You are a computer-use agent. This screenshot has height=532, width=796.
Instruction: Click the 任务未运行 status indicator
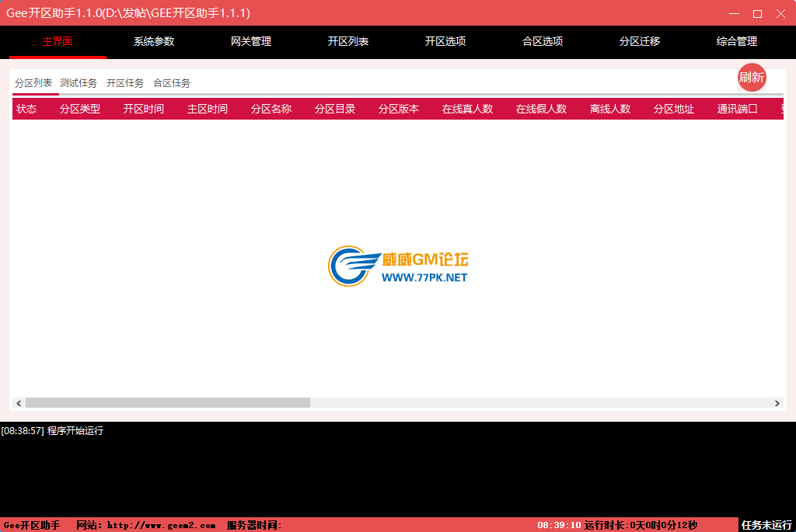[766, 526]
